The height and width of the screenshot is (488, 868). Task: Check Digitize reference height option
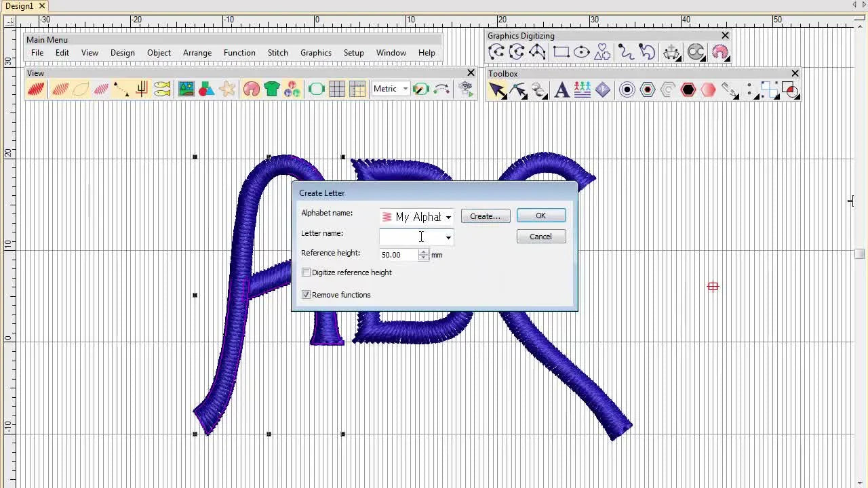[306, 272]
